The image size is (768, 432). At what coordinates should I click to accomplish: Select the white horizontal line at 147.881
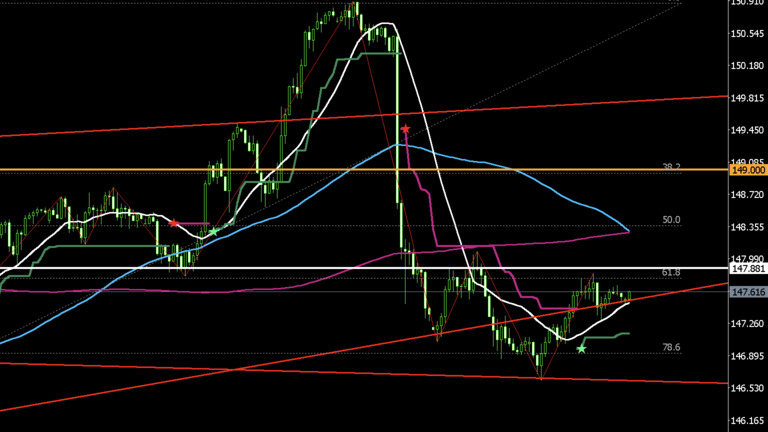click(x=364, y=268)
